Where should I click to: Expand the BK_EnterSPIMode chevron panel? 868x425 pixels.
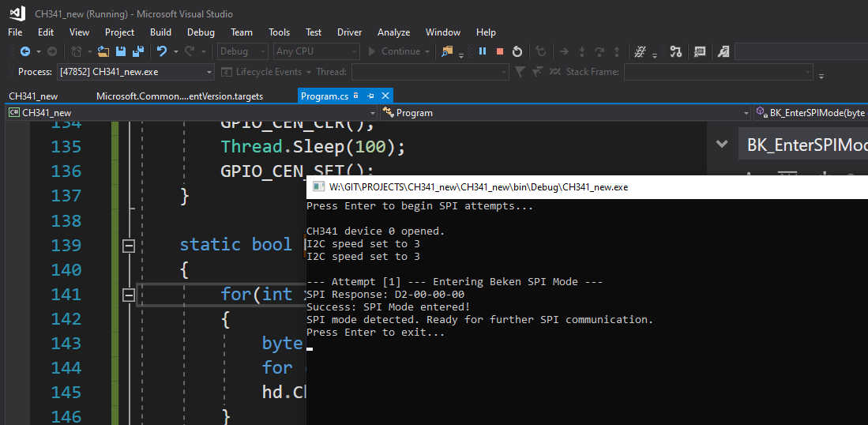point(721,145)
